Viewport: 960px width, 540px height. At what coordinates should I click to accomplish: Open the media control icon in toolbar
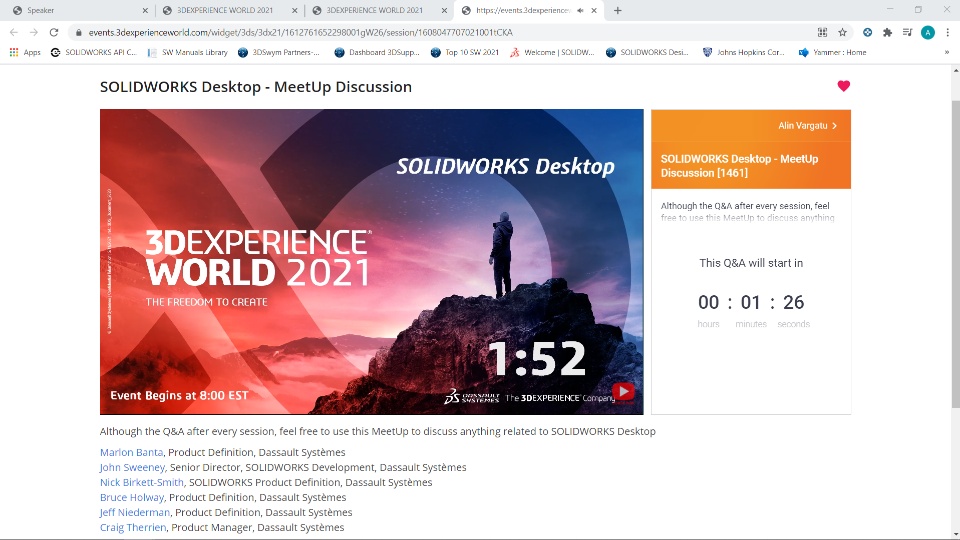tap(907, 32)
